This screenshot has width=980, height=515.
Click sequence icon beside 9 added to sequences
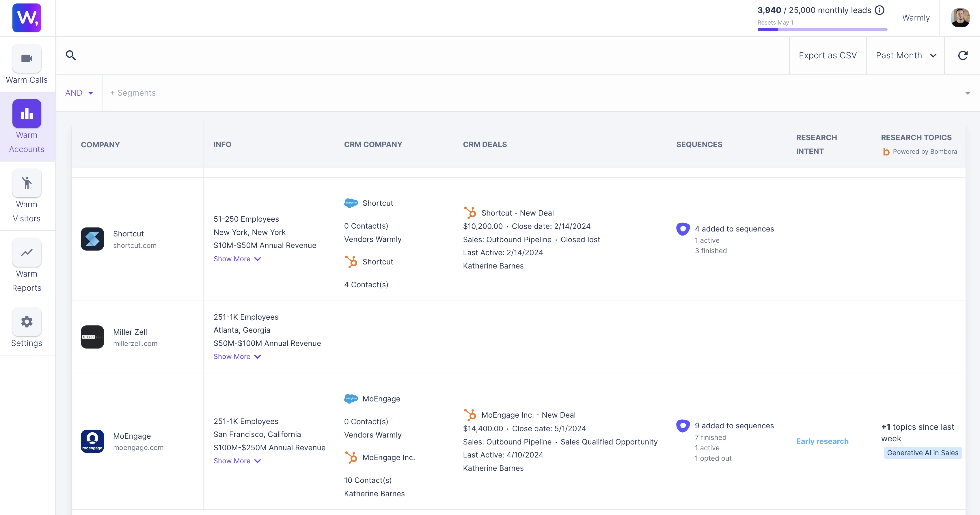(x=683, y=425)
